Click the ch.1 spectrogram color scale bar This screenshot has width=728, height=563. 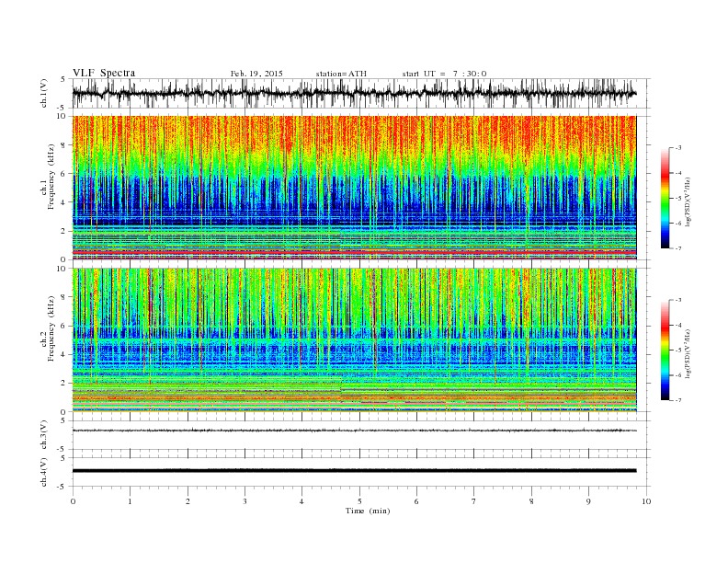pyautogui.click(x=665, y=198)
